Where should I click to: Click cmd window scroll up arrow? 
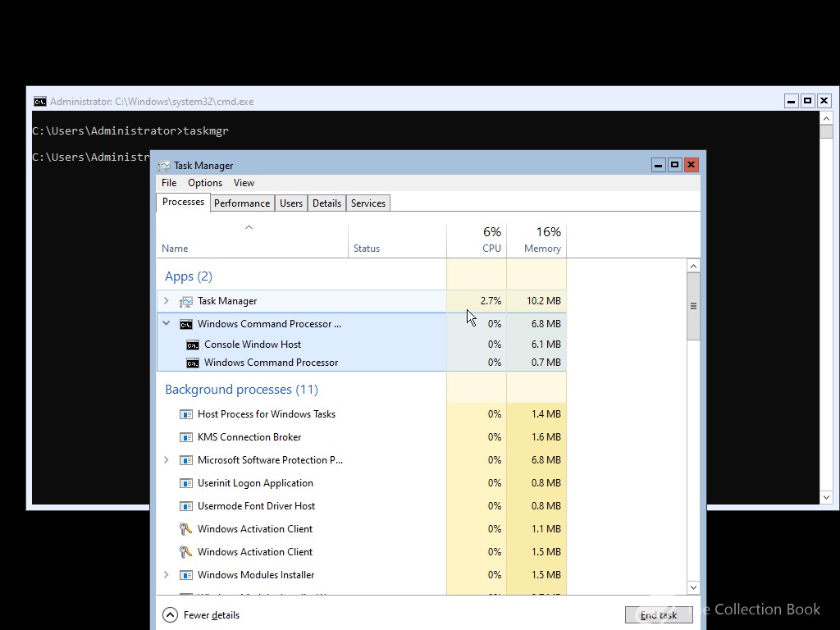826,118
